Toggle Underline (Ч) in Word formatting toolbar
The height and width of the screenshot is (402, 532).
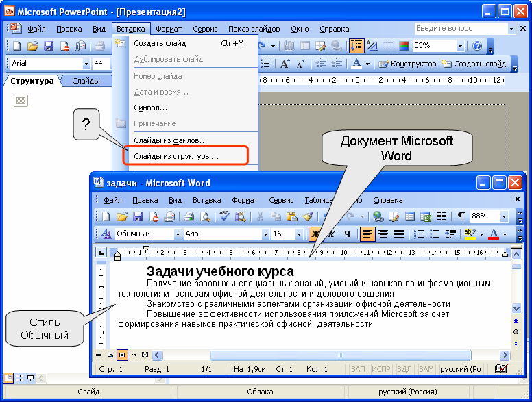pyautogui.click(x=347, y=234)
